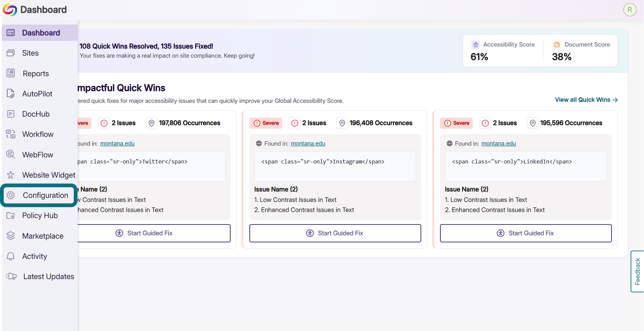This screenshot has width=644, height=331.
Task: Click the Document Score icon
Action: coord(557,44)
